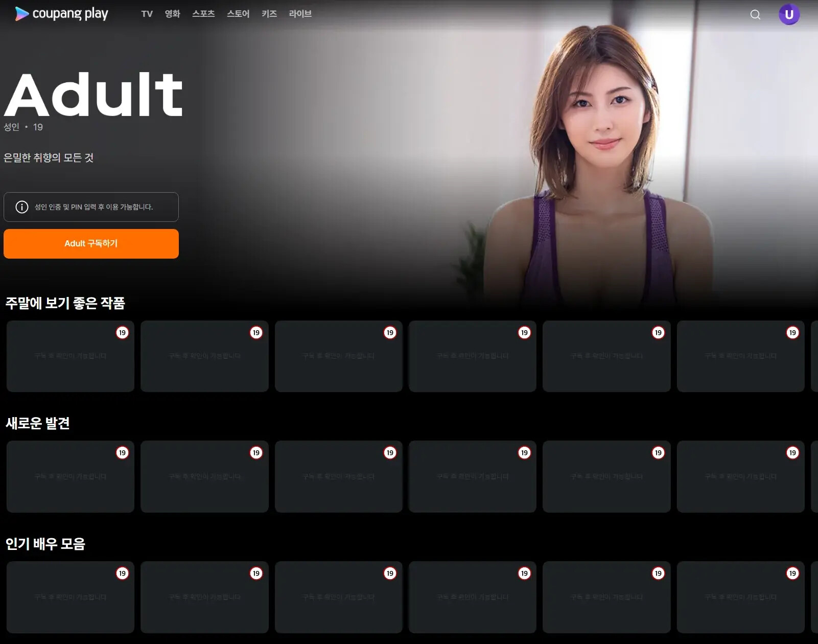
Task: Open the third card under 주말에 보기 좋은 작품
Action: pos(339,356)
